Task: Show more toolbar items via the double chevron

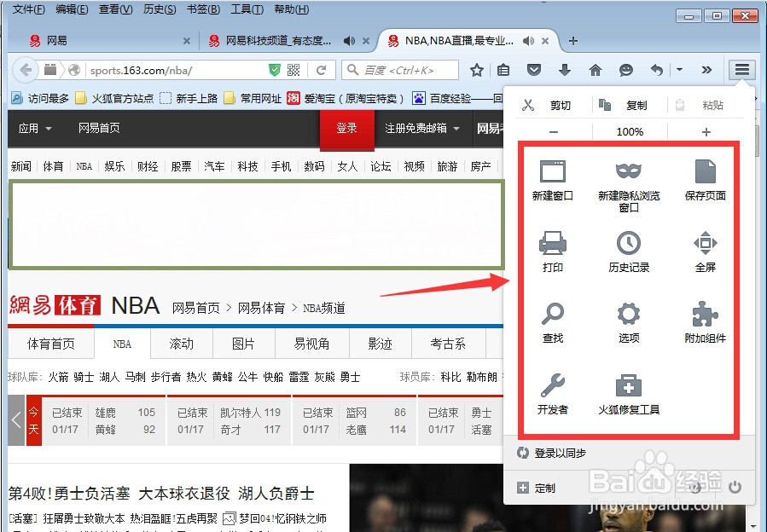Action: [x=706, y=70]
